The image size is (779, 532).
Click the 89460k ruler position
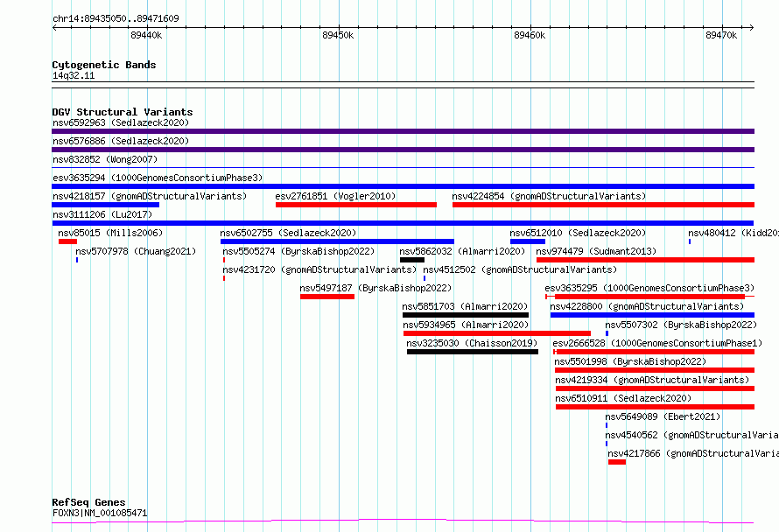530,35
